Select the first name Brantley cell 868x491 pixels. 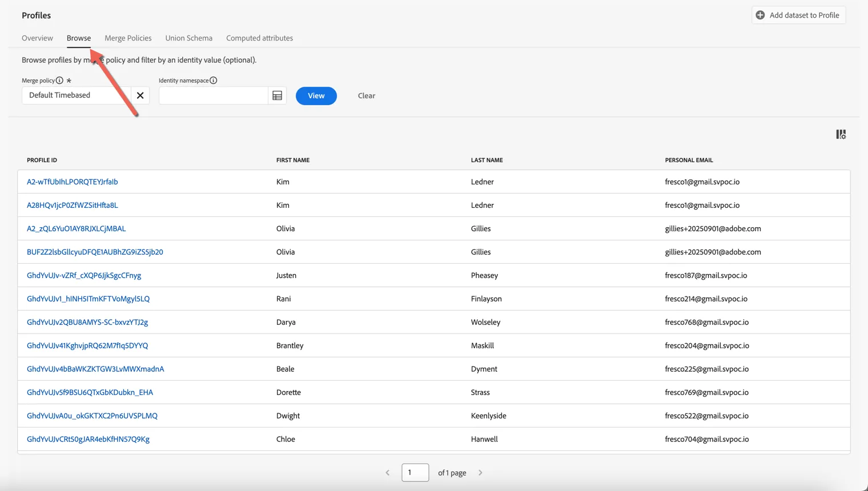290,346
